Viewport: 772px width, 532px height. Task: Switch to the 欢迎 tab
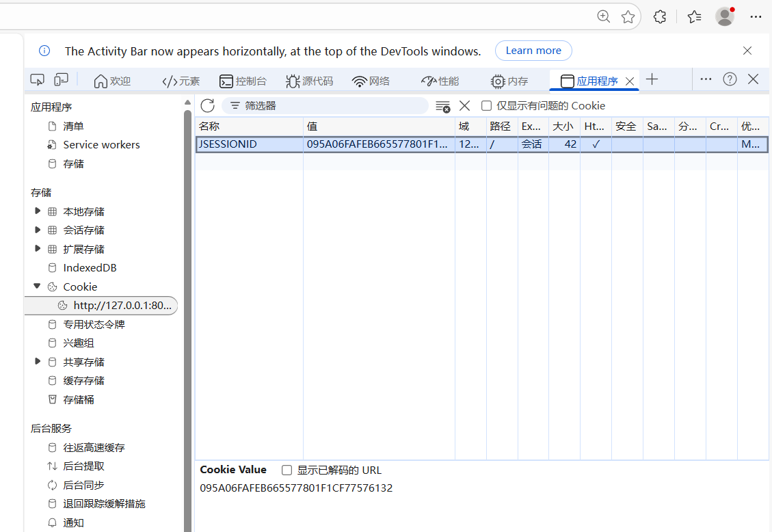tap(112, 81)
